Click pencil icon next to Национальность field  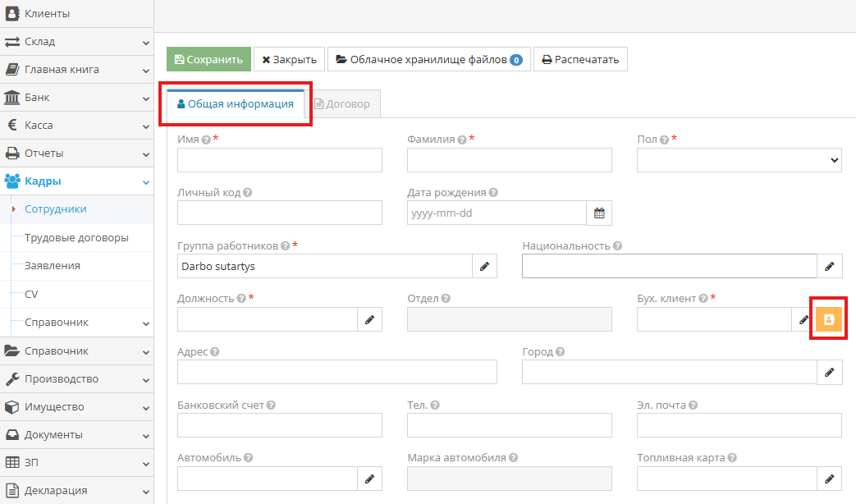[829, 266]
